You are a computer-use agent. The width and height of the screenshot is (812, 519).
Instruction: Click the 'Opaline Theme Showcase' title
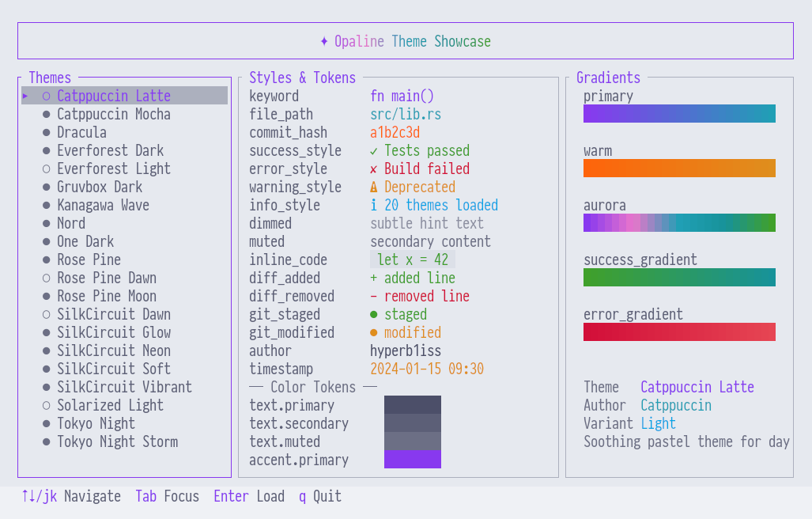(413, 41)
